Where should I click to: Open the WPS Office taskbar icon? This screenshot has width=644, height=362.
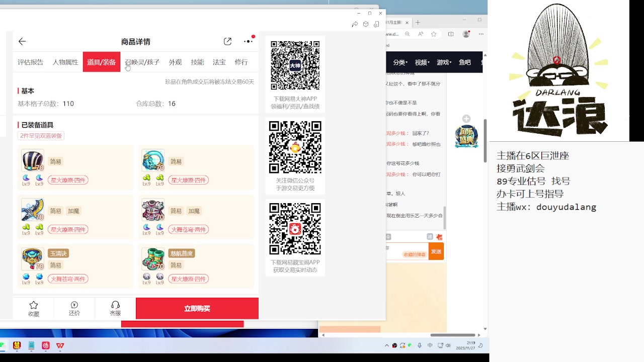(60, 345)
